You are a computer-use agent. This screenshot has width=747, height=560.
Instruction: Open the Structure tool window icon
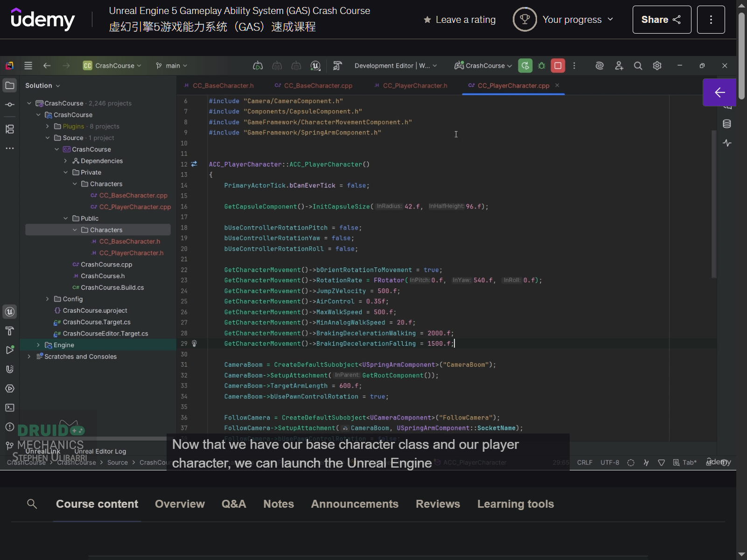click(x=10, y=129)
